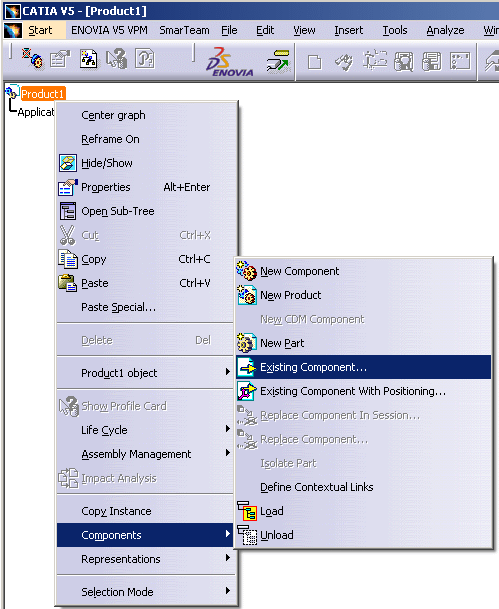This screenshot has height=609, width=499.
Task: Click the Properties icon in context menu
Action: 68,187
